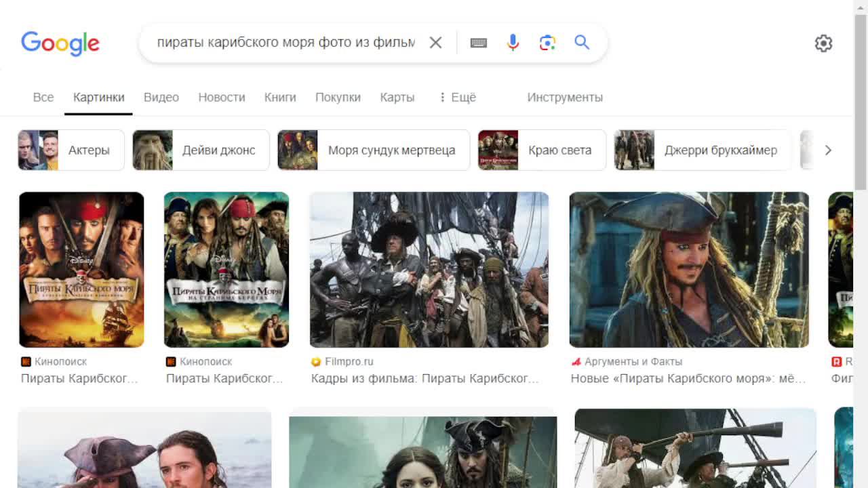The height and width of the screenshot is (488, 868).
Task: Visit the Аргументы и Факты source link
Action: tap(627, 362)
